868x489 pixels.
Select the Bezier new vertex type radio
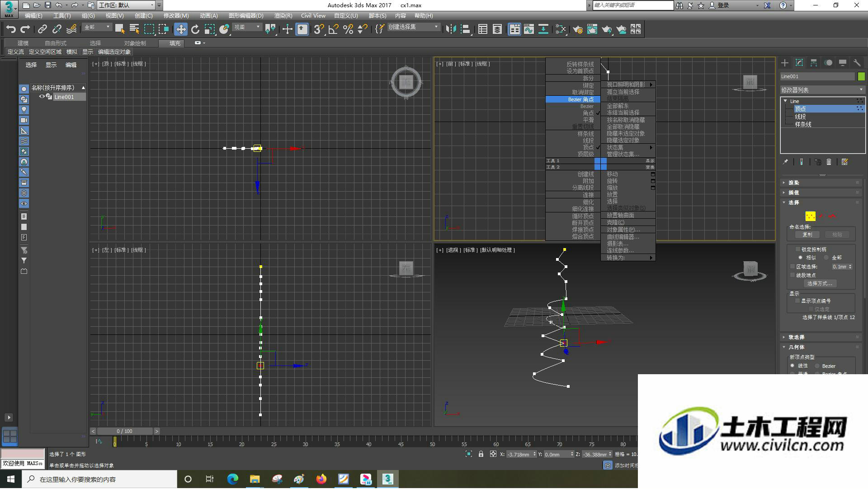pyautogui.click(x=817, y=366)
